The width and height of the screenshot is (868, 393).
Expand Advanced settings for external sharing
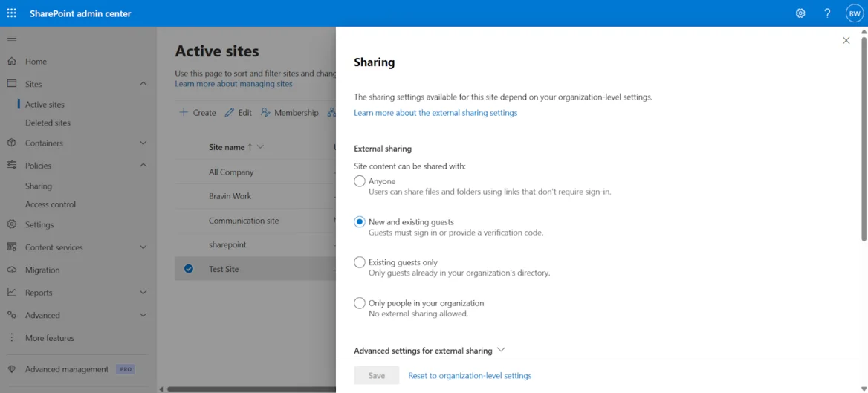pyautogui.click(x=501, y=350)
